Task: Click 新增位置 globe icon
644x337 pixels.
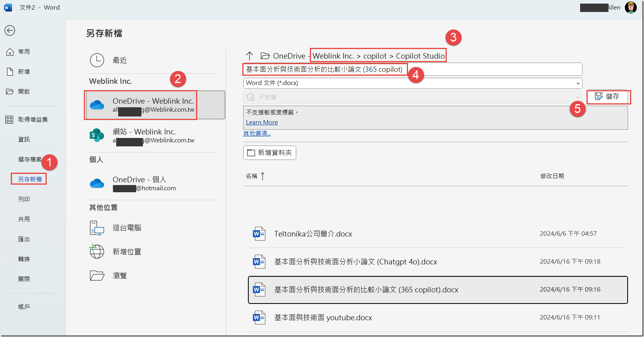Action: tap(97, 252)
